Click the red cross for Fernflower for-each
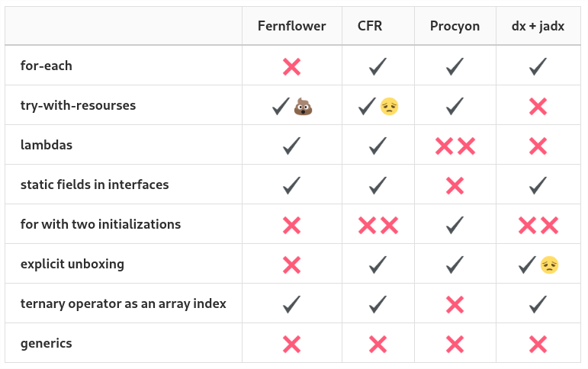Image resolution: width=588 pixels, height=369 pixels. (x=292, y=67)
